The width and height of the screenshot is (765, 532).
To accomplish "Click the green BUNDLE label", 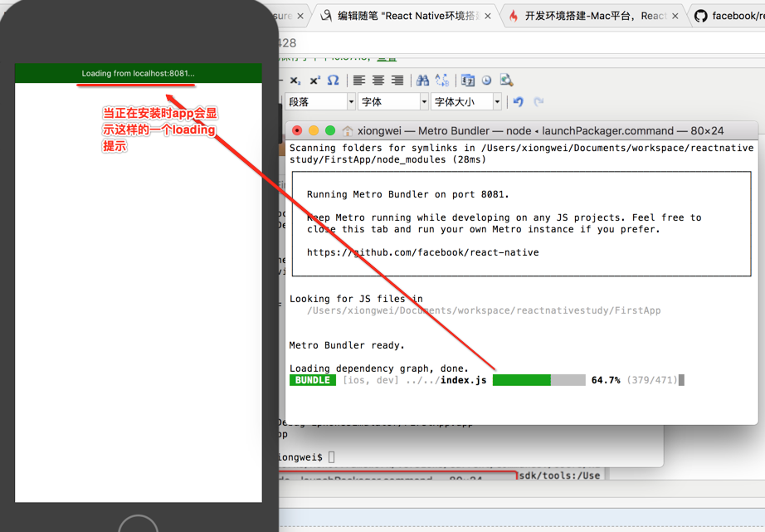I will (313, 380).
